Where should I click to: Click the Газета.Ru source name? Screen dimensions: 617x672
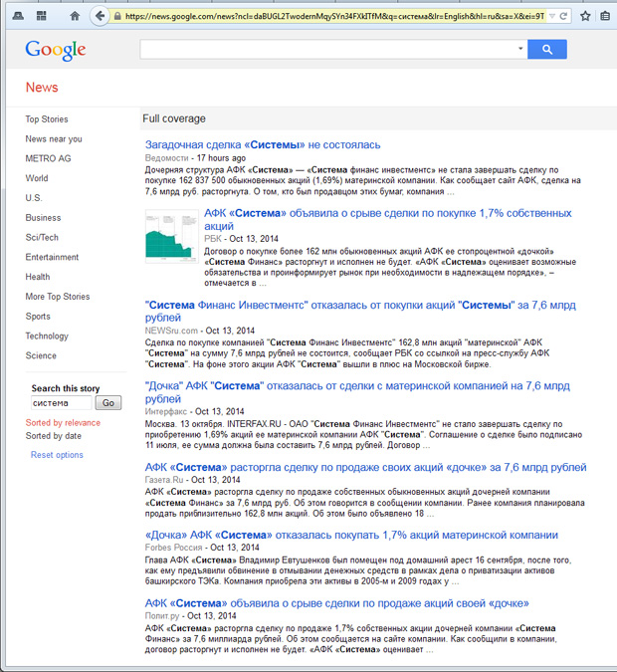[x=163, y=480]
